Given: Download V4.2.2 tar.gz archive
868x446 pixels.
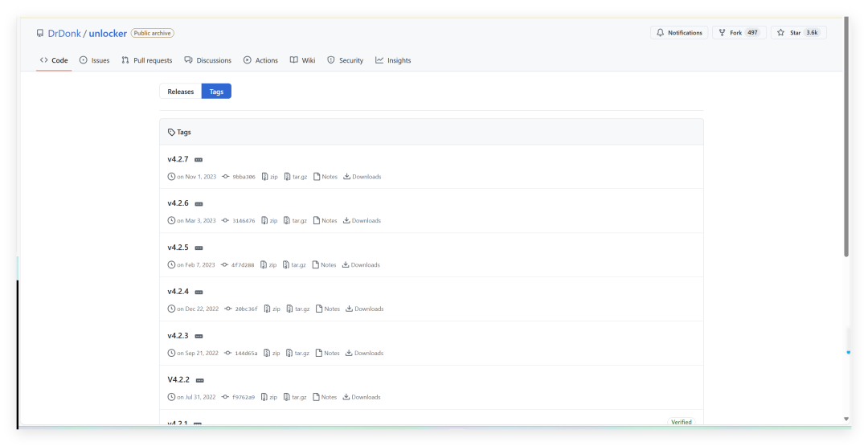Looking at the screenshot, I should tap(294, 397).
